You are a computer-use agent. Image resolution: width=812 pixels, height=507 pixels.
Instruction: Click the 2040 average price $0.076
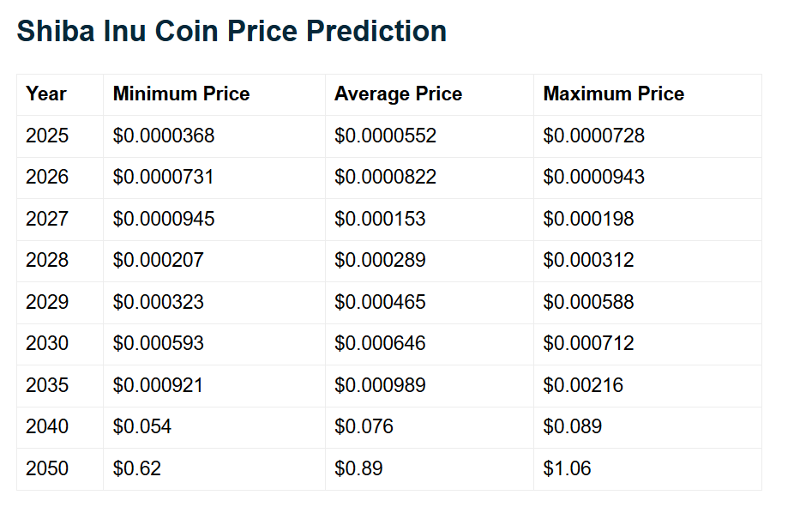(x=364, y=427)
